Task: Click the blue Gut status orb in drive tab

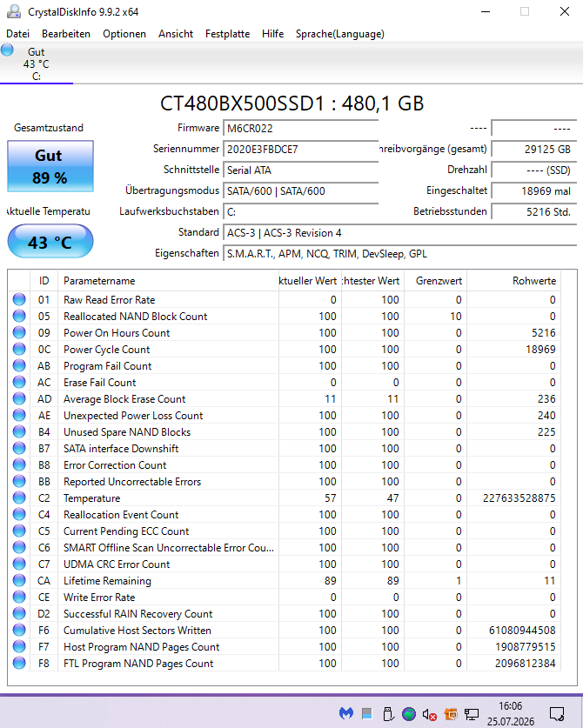Action: tap(7, 50)
